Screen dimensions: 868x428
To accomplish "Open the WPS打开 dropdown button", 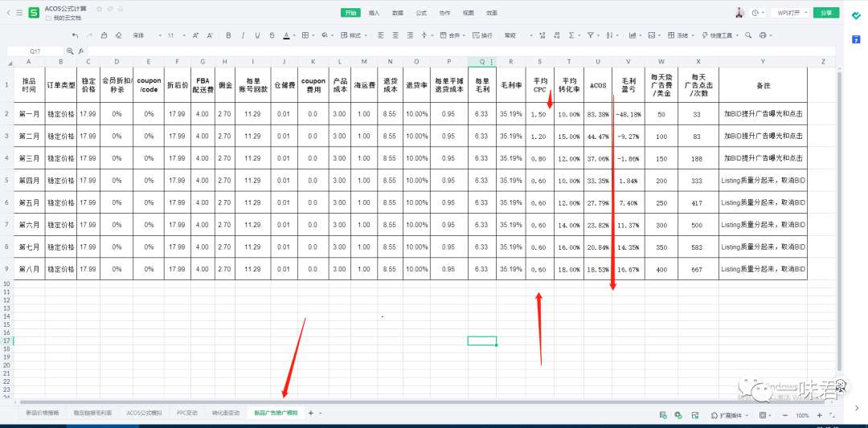I will 789,13.
